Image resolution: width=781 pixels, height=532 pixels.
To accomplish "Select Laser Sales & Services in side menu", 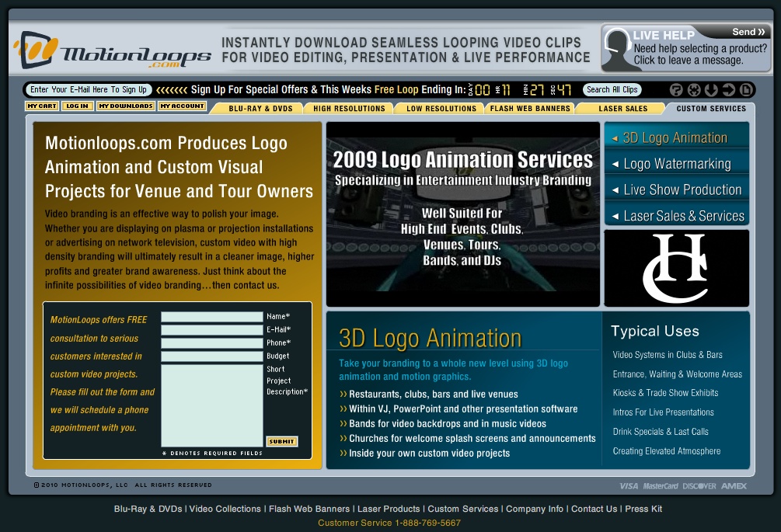I will point(676,215).
